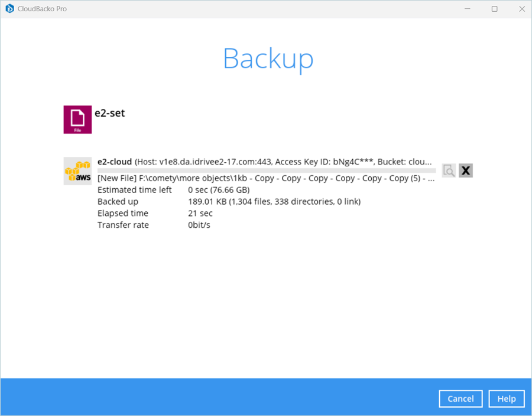Viewport: 532px width, 416px height.
Task: Click the Elapsed time label
Action: click(x=123, y=214)
